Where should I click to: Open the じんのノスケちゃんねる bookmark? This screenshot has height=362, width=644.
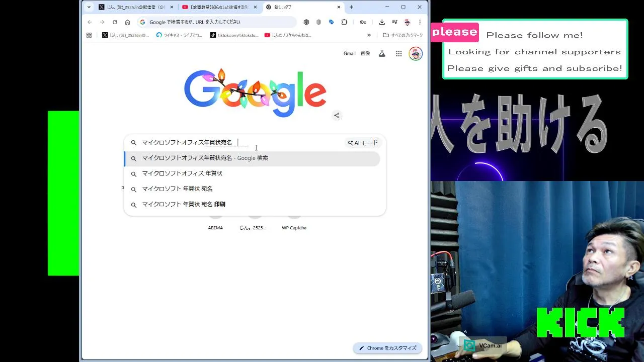[288, 35]
